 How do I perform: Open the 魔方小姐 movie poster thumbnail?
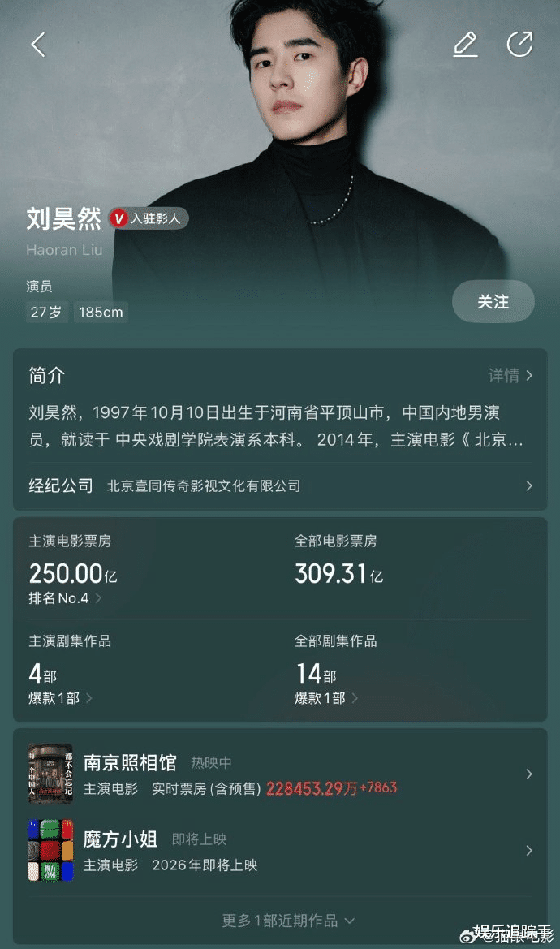pyautogui.click(x=50, y=850)
